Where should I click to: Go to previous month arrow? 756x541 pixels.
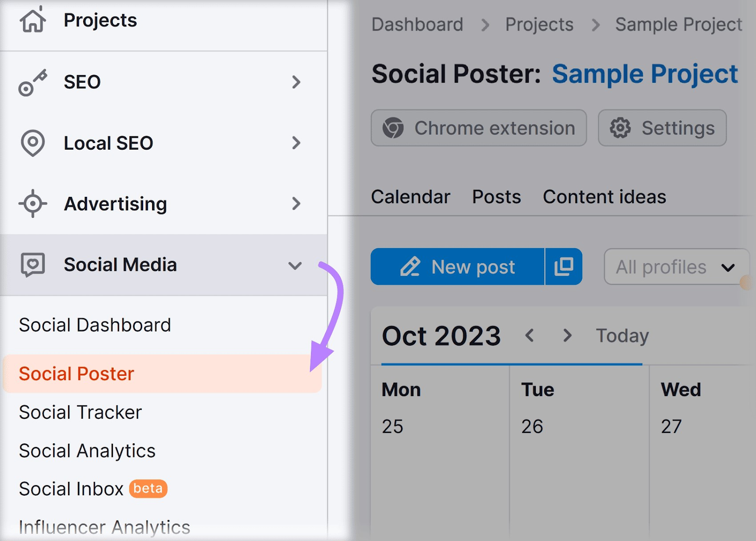tap(530, 336)
